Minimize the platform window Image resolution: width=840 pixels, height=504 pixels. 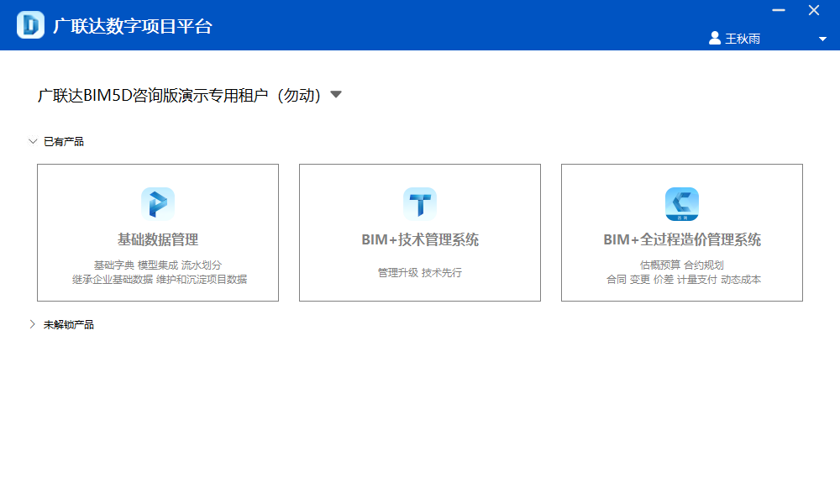tap(779, 10)
